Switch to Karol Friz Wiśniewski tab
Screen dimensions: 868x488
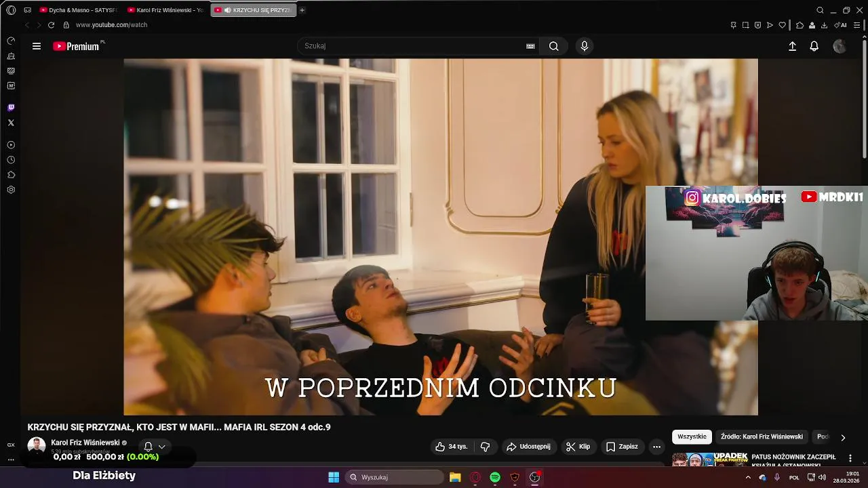point(165,10)
